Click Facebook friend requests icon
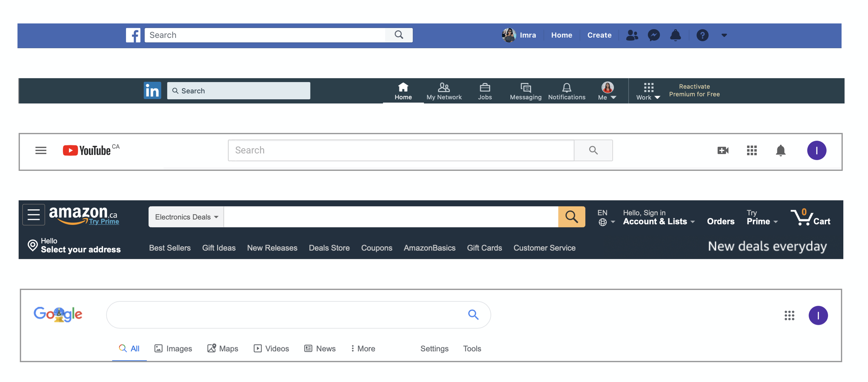This screenshot has width=868, height=382. point(632,35)
